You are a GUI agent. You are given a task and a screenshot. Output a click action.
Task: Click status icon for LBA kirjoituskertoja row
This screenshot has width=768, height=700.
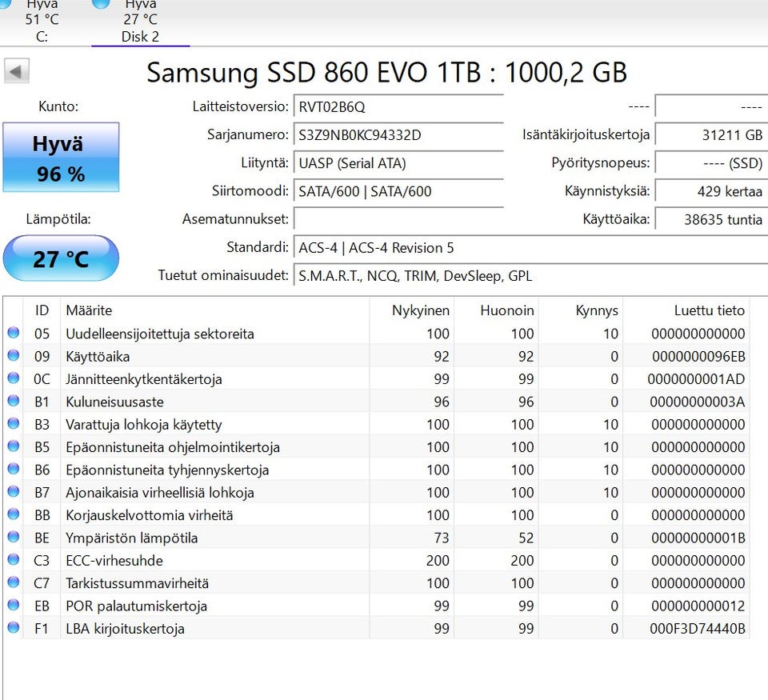(x=13, y=628)
